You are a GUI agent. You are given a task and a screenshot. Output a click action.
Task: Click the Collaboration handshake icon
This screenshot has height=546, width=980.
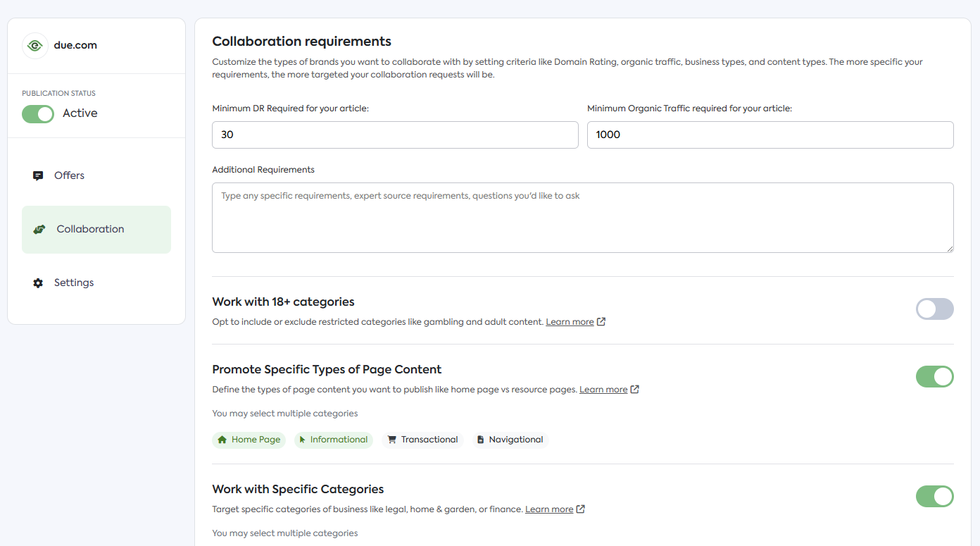(39, 229)
